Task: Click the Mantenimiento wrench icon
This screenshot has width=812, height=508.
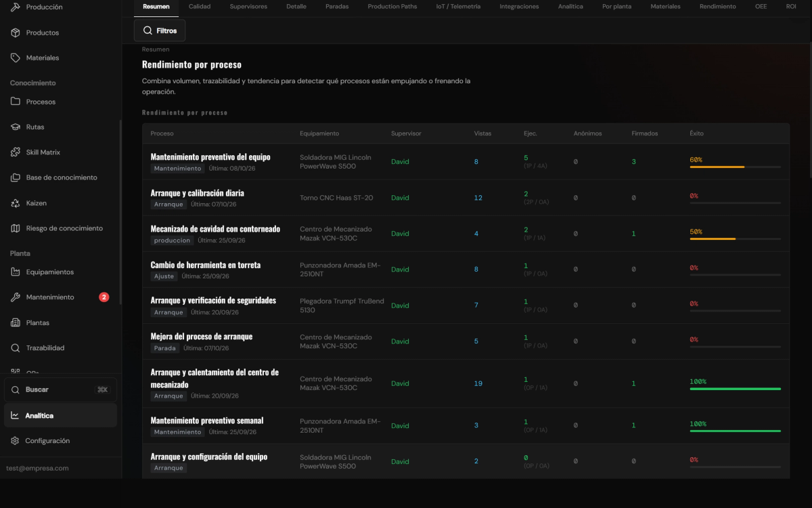Action: click(x=16, y=297)
